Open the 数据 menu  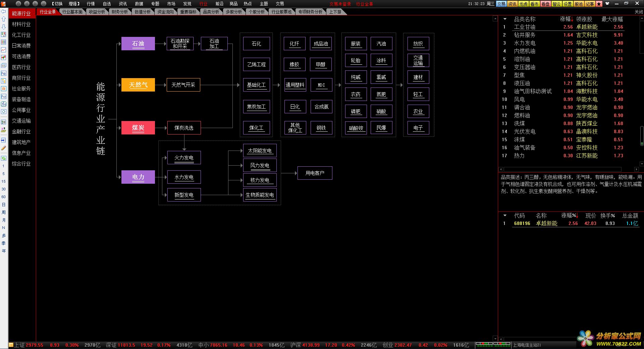139,4
